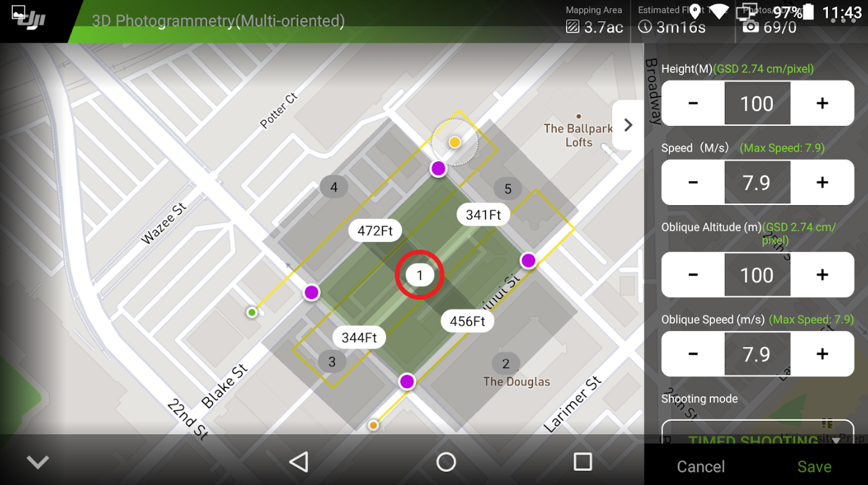Image resolution: width=868 pixels, height=485 pixels.
Task: Save the mission settings
Action: pyautogui.click(x=814, y=466)
